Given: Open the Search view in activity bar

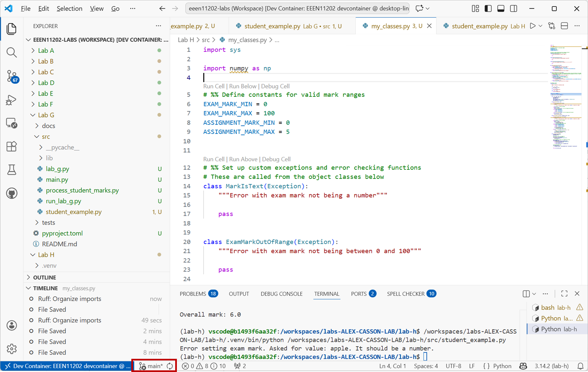Looking at the screenshot, I should click(x=12, y=52).
